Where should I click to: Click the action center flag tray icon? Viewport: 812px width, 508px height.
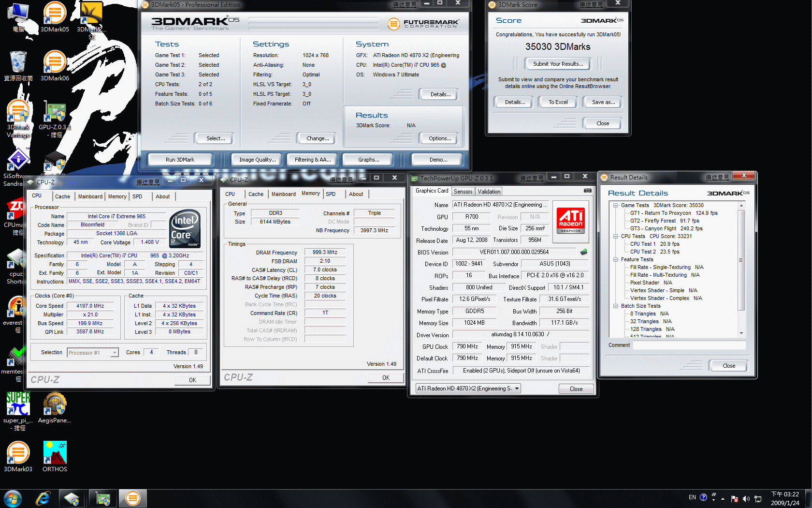pos(734,499)
